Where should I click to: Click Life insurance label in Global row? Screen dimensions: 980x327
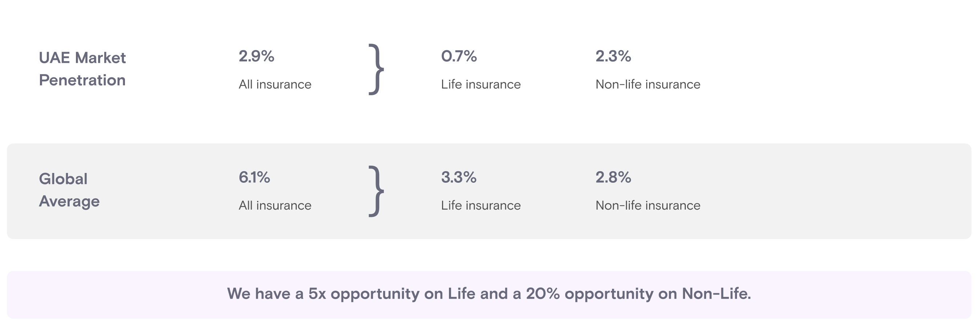(x=481, y=206)
